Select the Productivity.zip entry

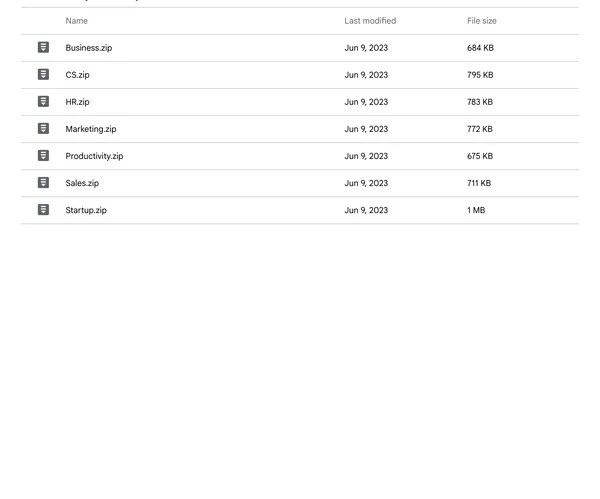point(94,156)
